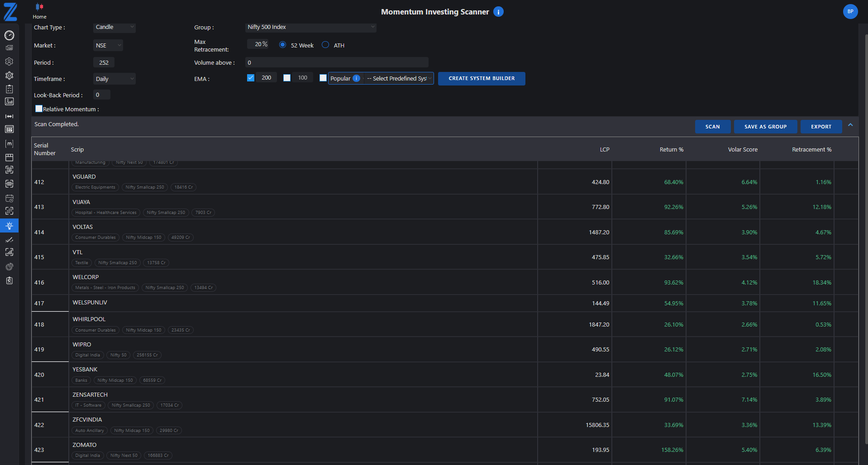Click the EXPORT button
The image size is (868, 465).
tap(821, 127)
